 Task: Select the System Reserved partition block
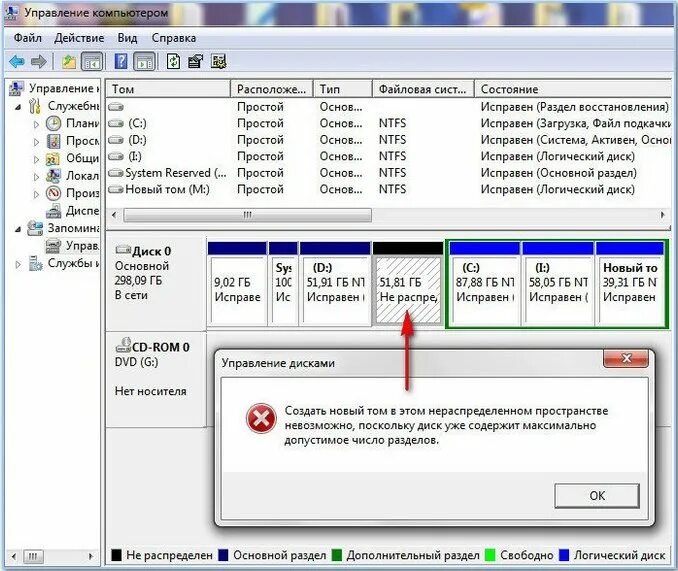(283, 283)
